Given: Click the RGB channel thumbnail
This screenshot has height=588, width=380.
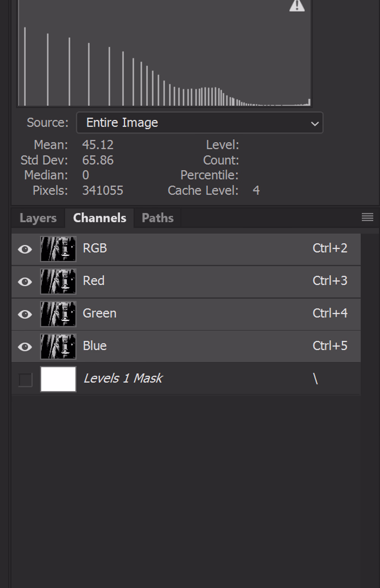Looking at the screenshot, I should point(58,249).
